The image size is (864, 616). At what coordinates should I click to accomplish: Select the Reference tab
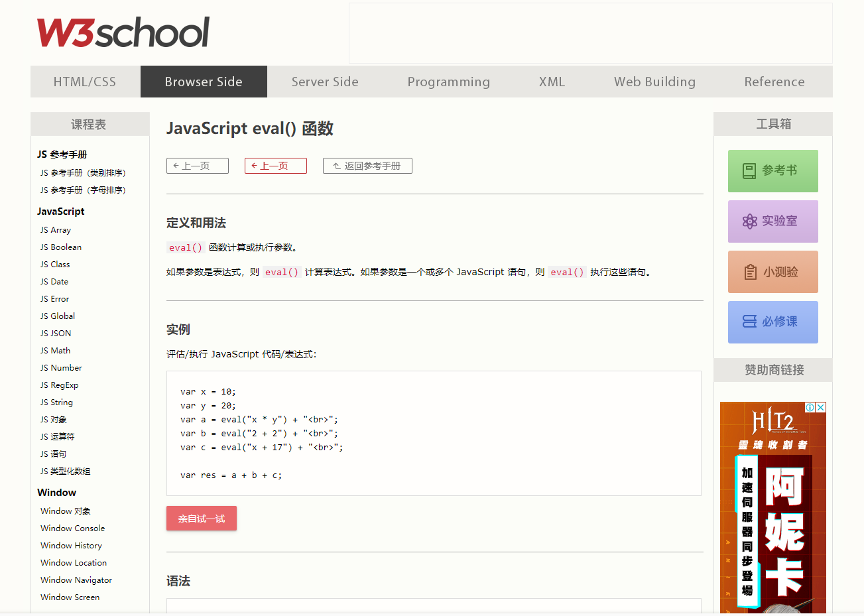[774, 81]
